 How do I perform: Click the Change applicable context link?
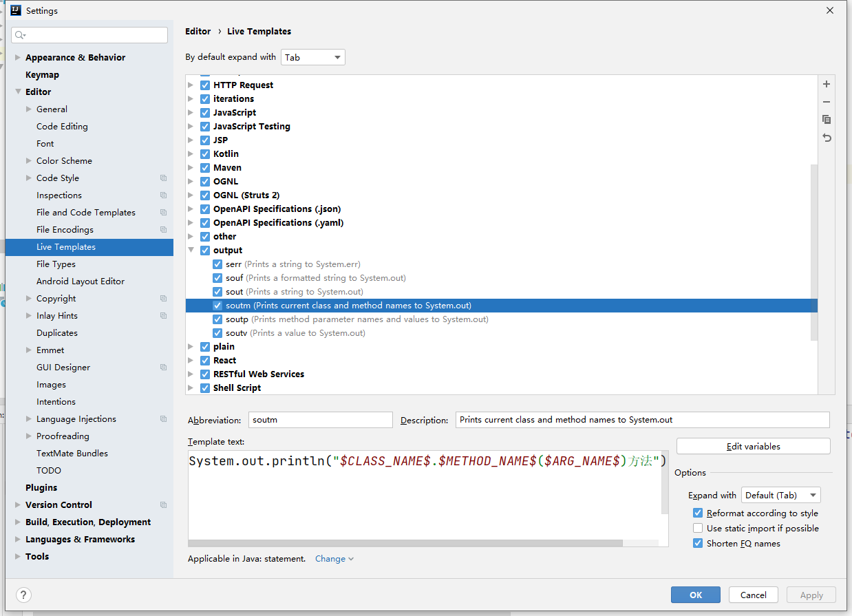[x=334, y=559]
